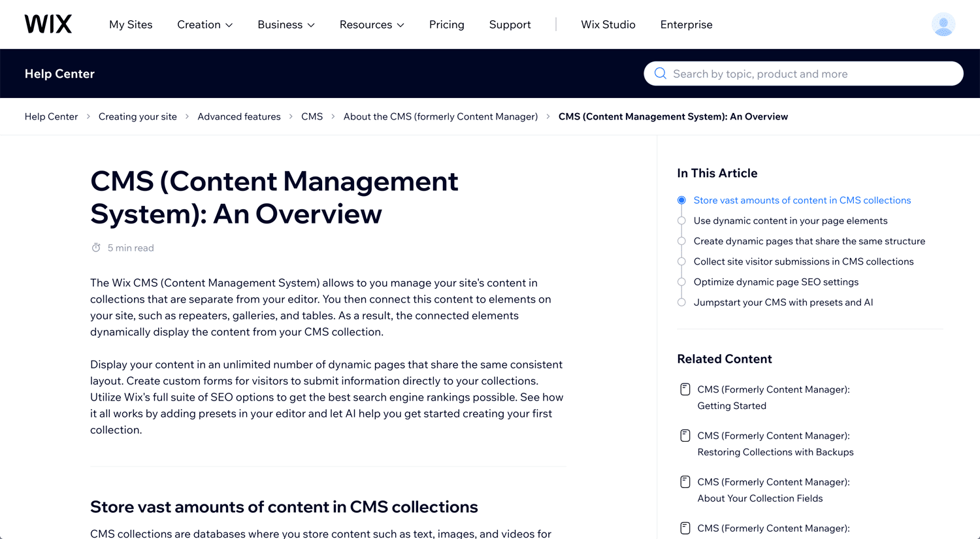Image resolution: width=980 pixels, height=539 pixels.
Task: Open the 'Creating your site' breadcrumb
Action: click(x=138, y=116)
